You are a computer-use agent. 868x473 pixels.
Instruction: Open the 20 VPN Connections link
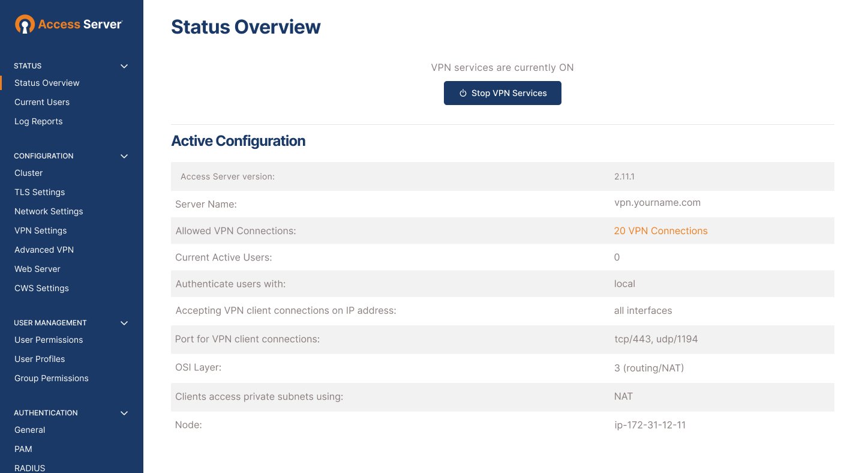[x=660, y=230]
